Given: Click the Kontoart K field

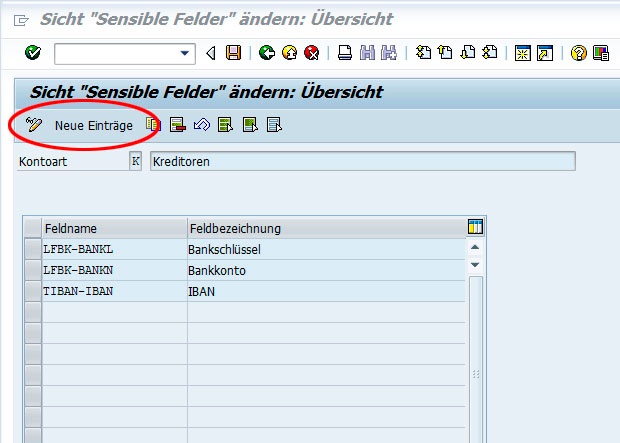Looking at the screenshot, I should tap(135, 161).
